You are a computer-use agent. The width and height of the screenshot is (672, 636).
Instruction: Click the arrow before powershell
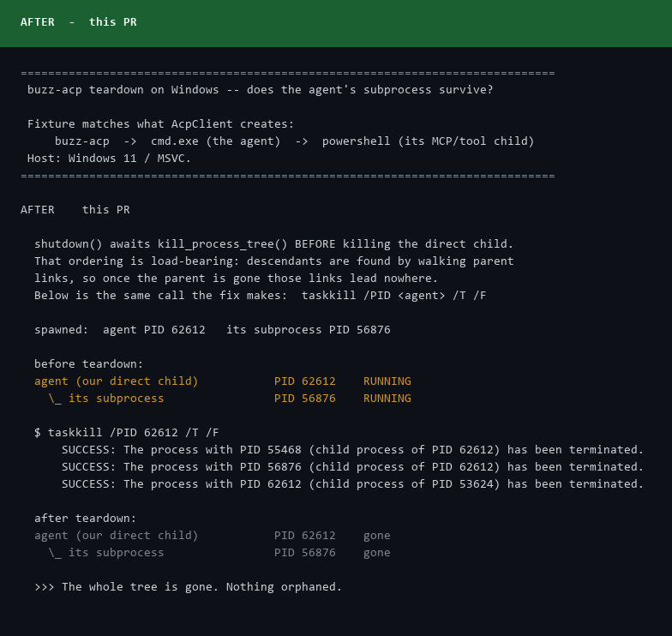click(302, 141)
